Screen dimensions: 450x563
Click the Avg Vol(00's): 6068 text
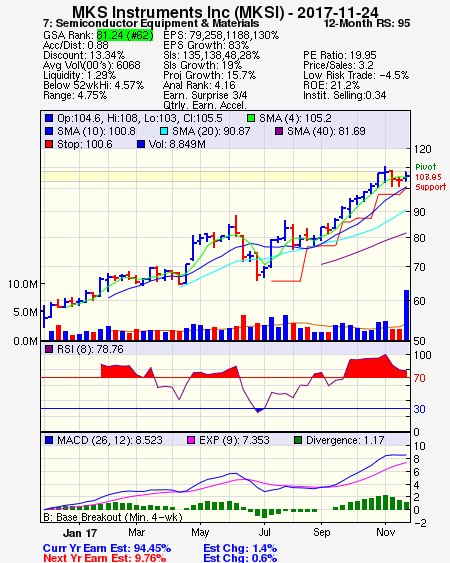point(92,65)
